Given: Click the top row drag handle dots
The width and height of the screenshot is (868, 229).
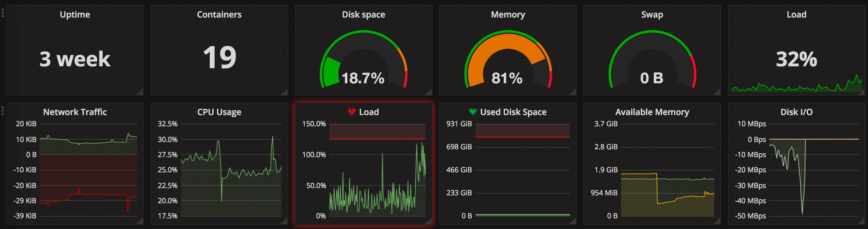Looking at the screenshot, I should [x=3, y=13].
